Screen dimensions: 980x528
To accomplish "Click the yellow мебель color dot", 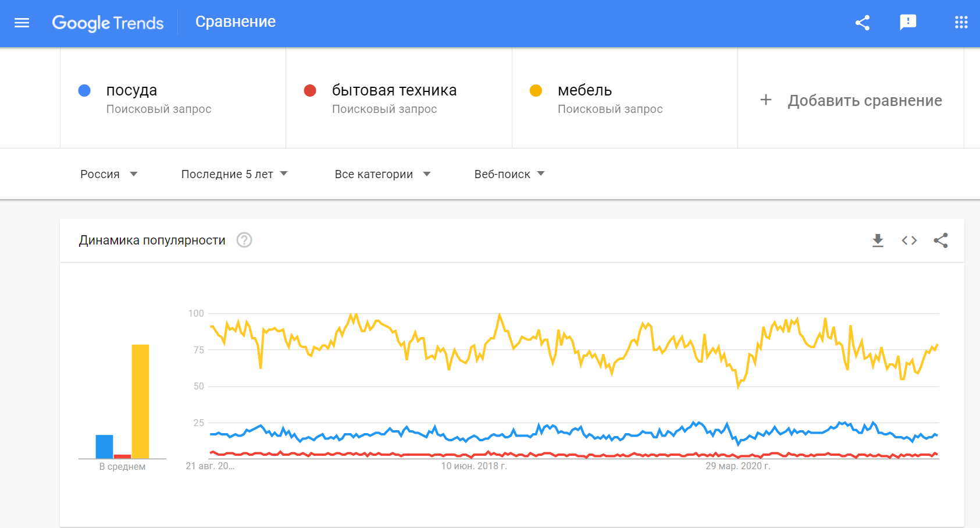I will [536, 90].
